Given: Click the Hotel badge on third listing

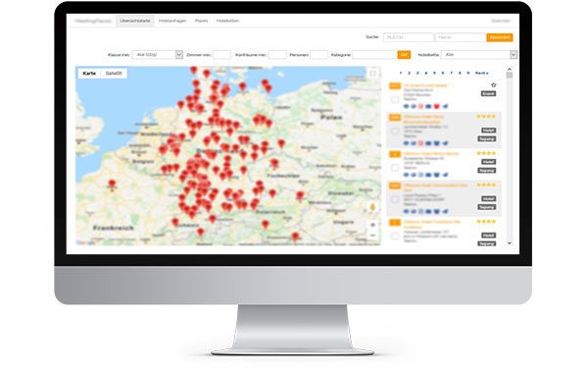Looking at the screenshot, I should 488,162.
